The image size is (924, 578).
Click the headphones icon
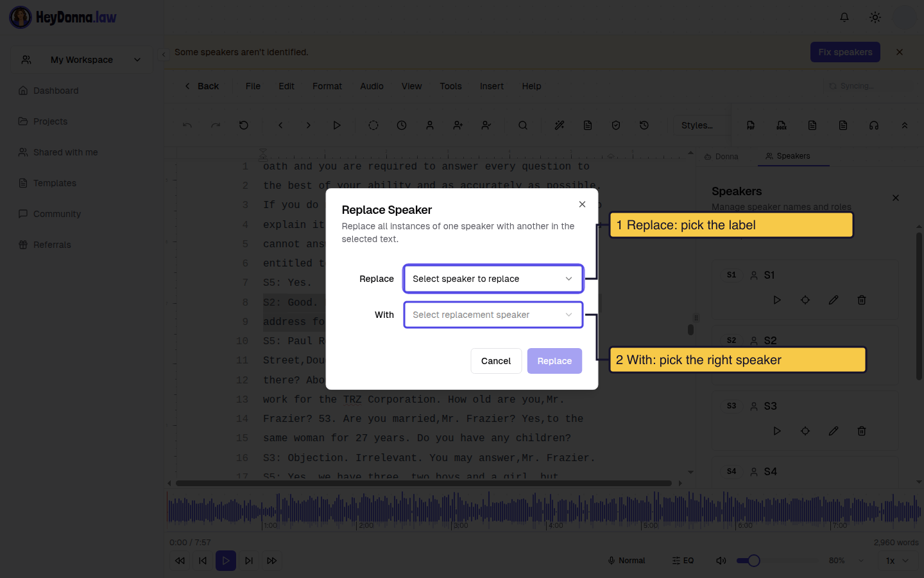click(874, 125)
